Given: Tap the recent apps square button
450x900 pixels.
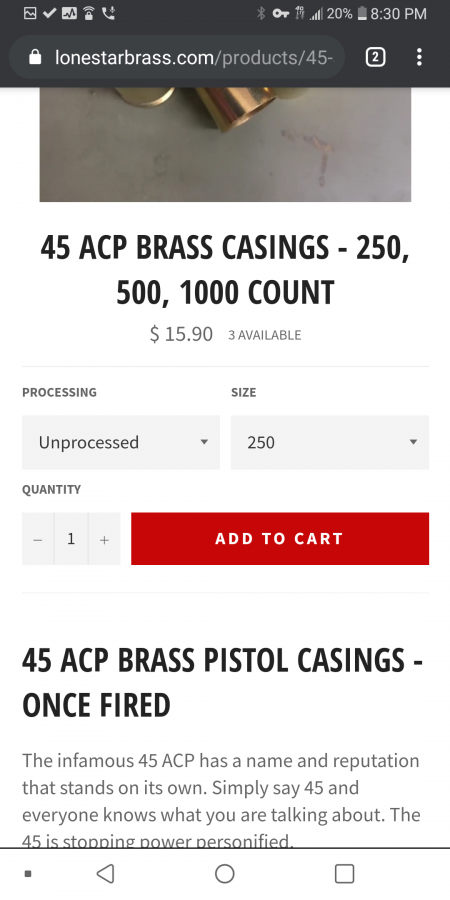Looking at the screenshot, I should tap(344, 874).
